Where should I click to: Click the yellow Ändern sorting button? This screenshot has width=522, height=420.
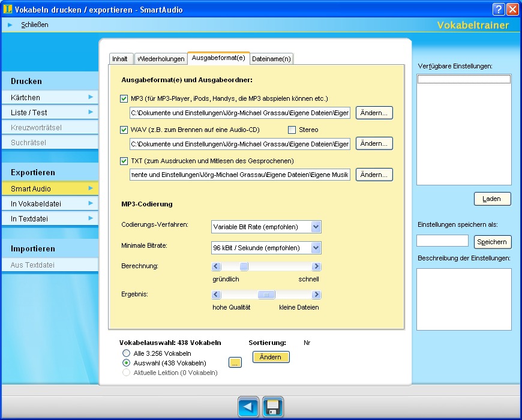point(271,357)
